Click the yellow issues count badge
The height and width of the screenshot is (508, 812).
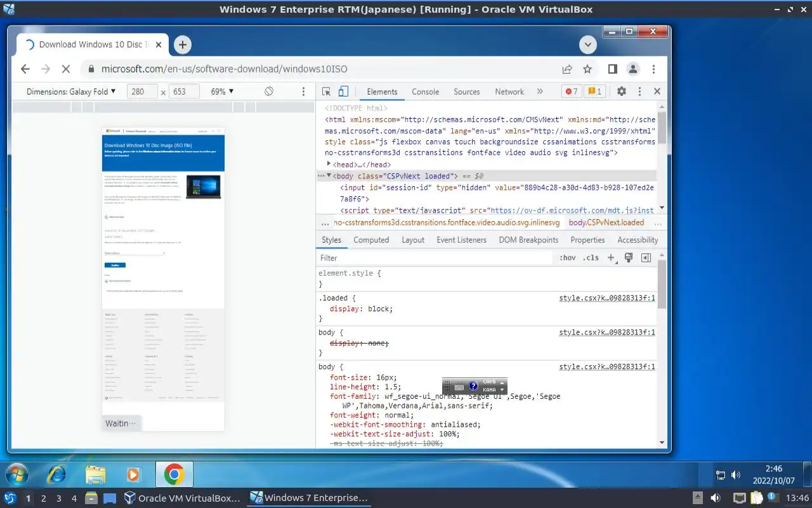coord(594,91)
